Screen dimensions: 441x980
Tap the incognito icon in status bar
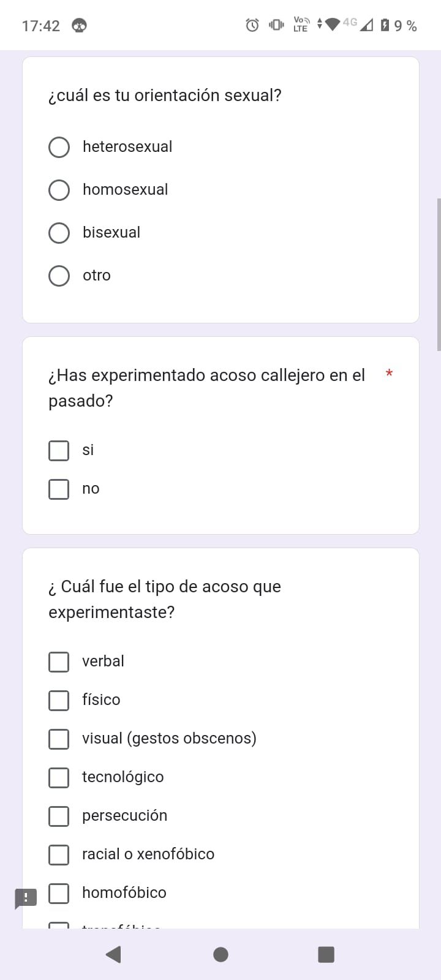[x=79, y=26]
